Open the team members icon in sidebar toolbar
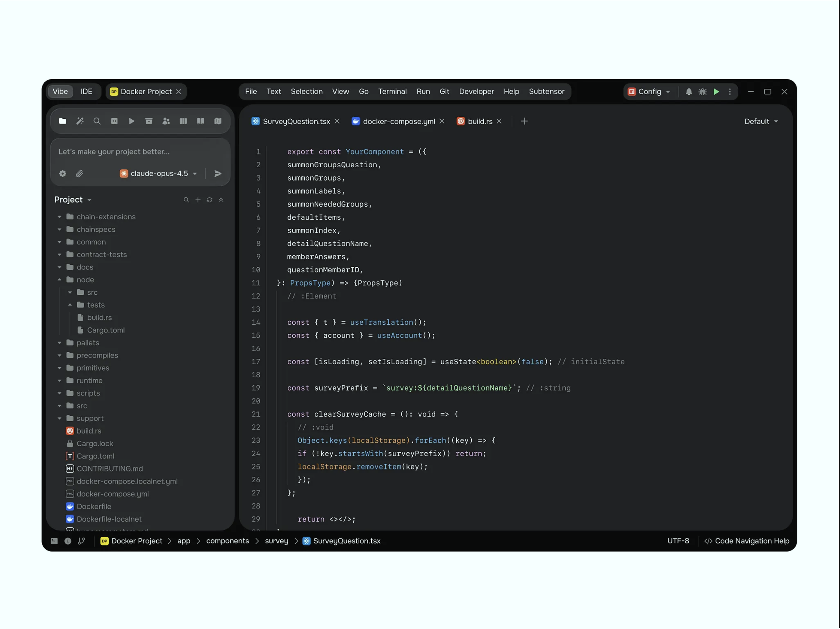 click(x=166, y=121)
